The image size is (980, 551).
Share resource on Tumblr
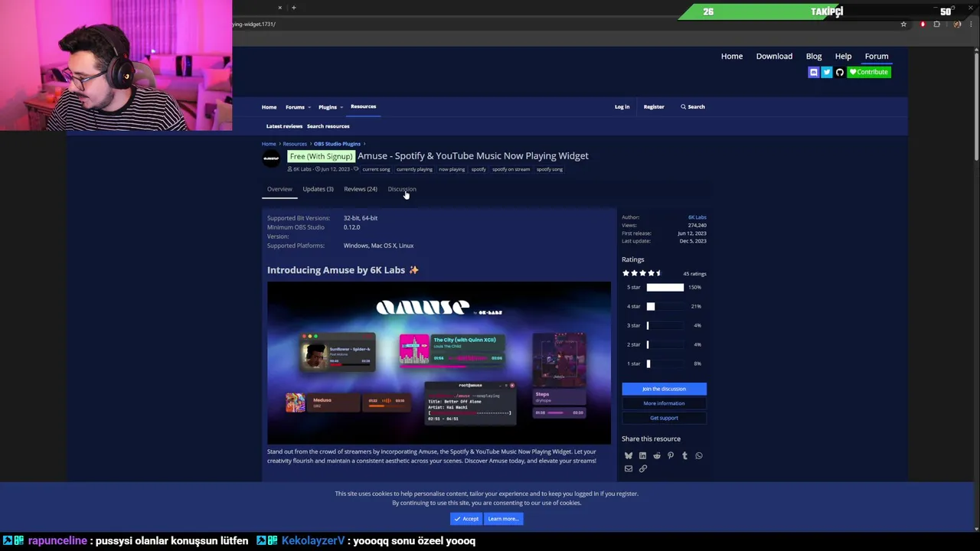[x=684, y=455]
